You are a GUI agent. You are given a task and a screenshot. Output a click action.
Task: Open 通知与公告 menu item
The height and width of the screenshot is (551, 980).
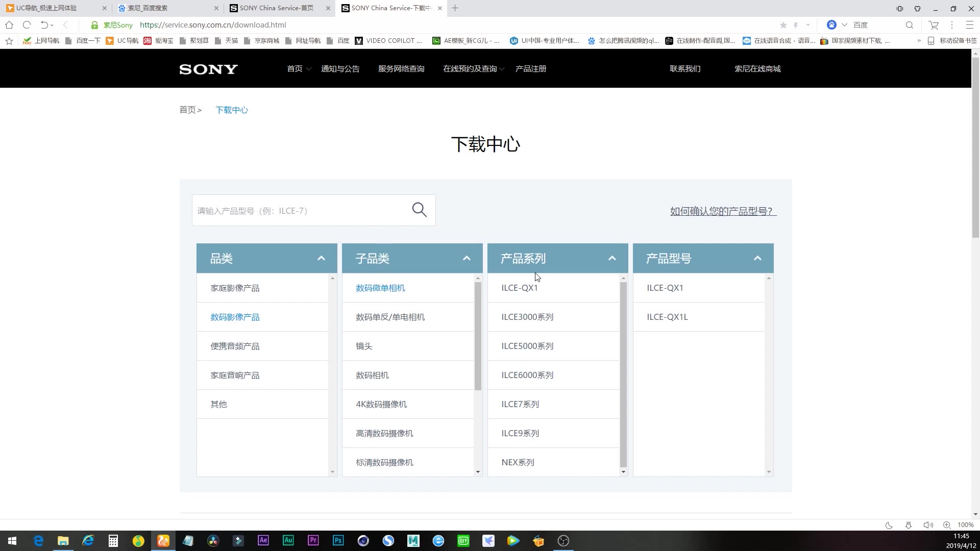pos(340,69)
